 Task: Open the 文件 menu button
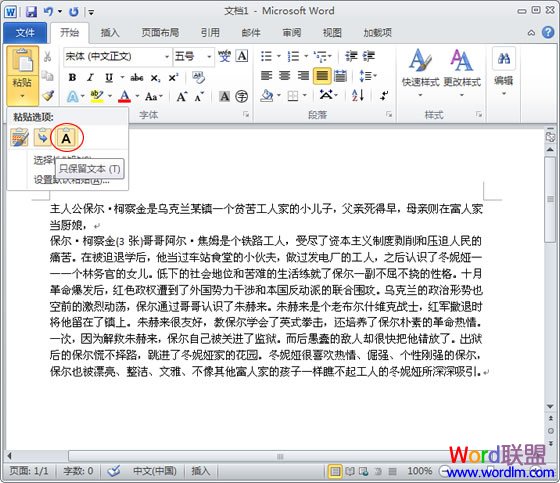tap(25, 33)
